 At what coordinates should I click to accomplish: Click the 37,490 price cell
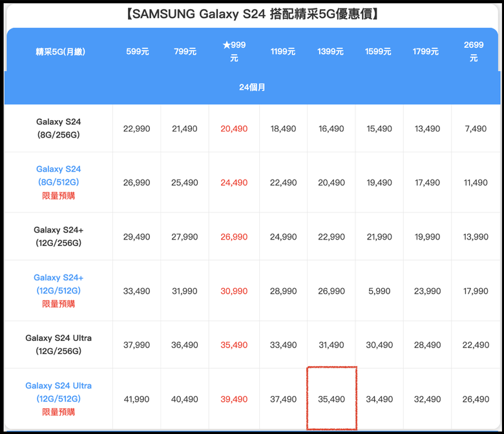click(x=283, y=400)
